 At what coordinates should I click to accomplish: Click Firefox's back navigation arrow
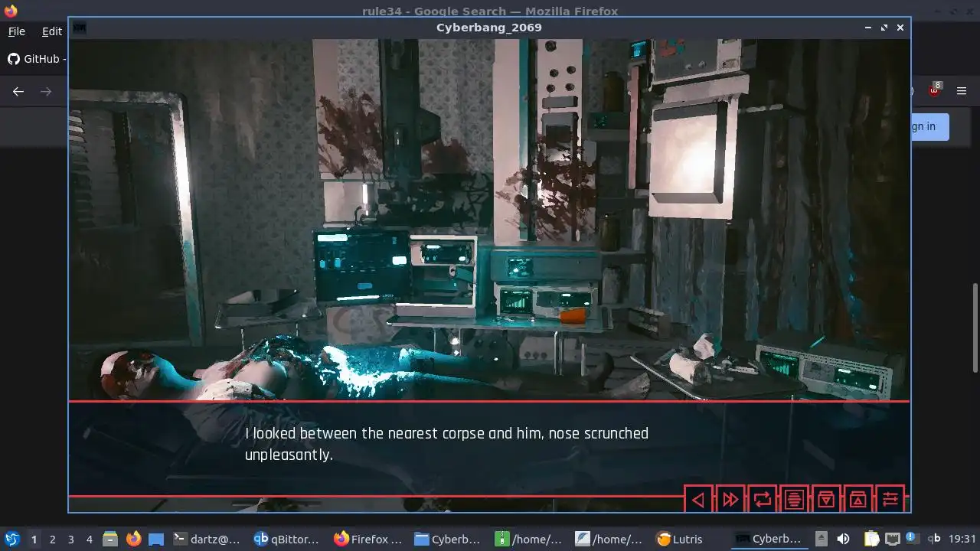click(18, 92)
